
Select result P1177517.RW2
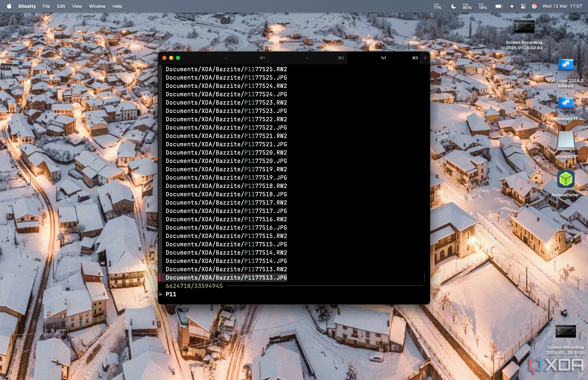click(226, 203)
